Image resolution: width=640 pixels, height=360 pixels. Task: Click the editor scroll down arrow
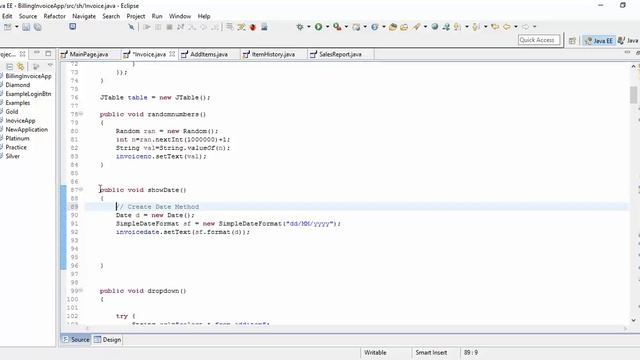point(633,320)
